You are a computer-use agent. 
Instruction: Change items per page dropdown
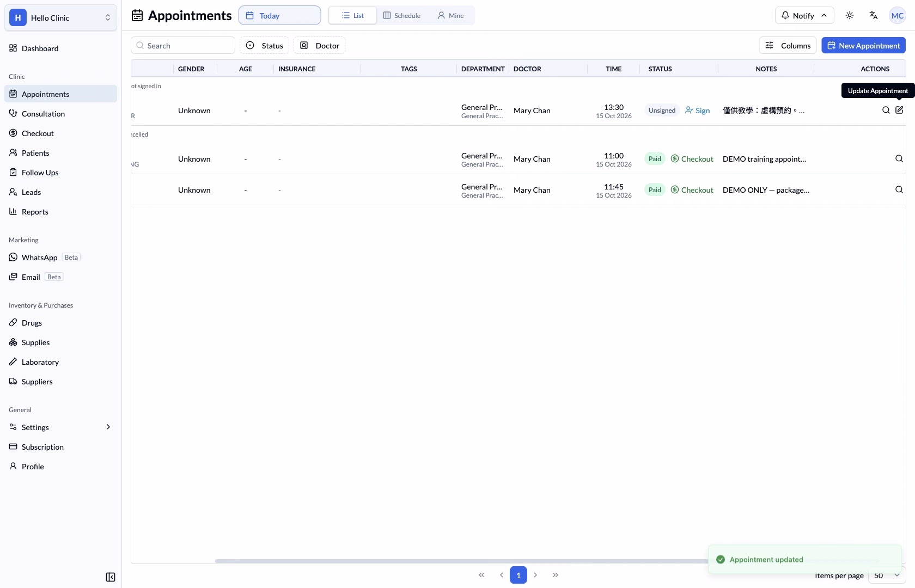[x=887, y=575]
